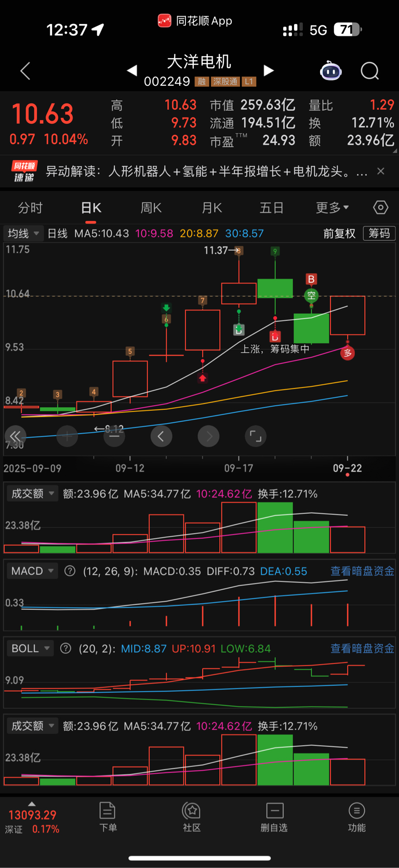The image size is (399, 868).
Task: Open stock search via the magnifier icon
Action: 370,71
